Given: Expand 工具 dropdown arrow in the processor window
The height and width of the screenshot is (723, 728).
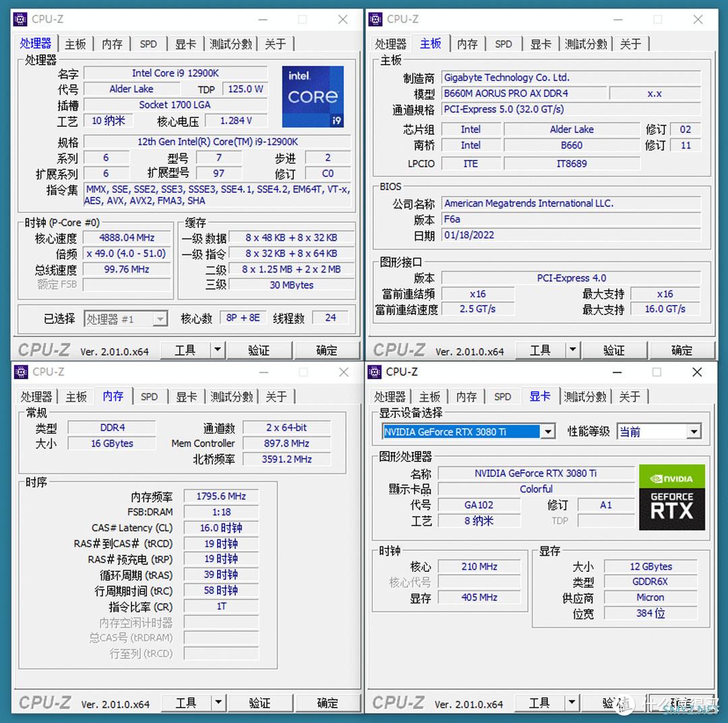Looking at the screenshot, I should click(x=217, y=350).
